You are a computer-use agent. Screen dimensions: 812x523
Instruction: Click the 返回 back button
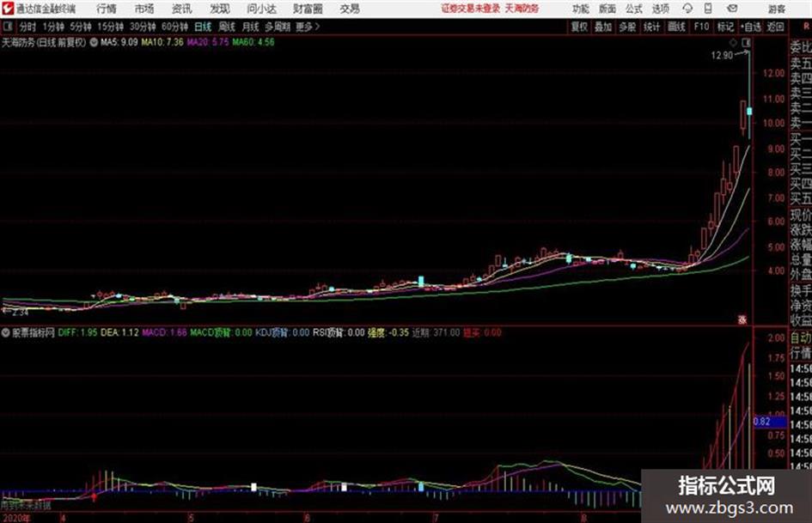775,27
